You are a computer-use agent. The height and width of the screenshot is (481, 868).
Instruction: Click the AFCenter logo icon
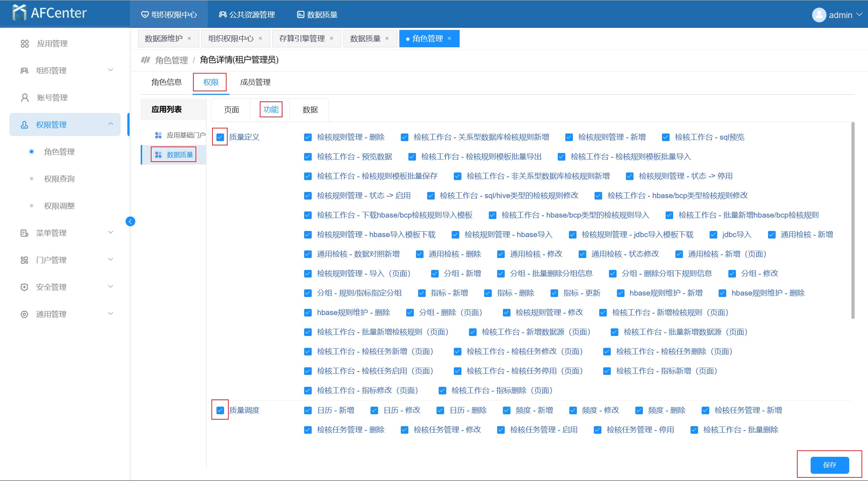click(19, 13)
